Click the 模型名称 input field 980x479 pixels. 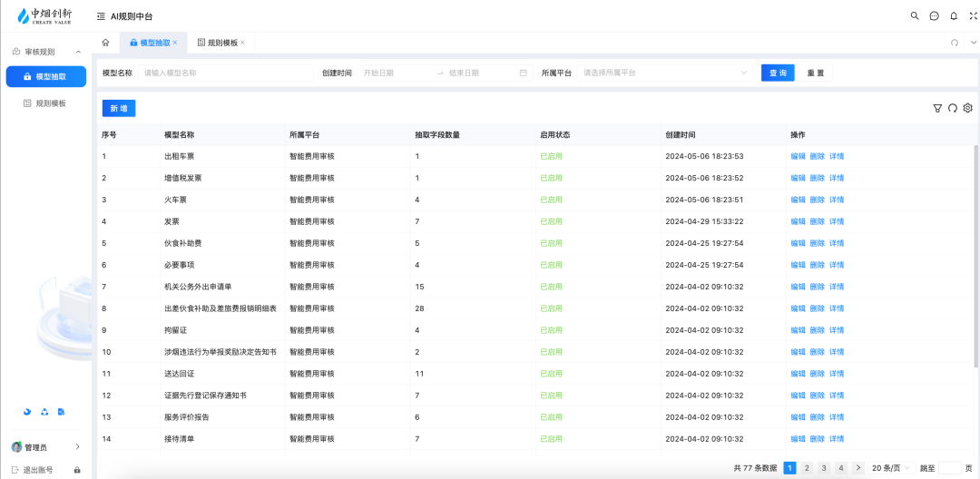(x=226, y=73)
